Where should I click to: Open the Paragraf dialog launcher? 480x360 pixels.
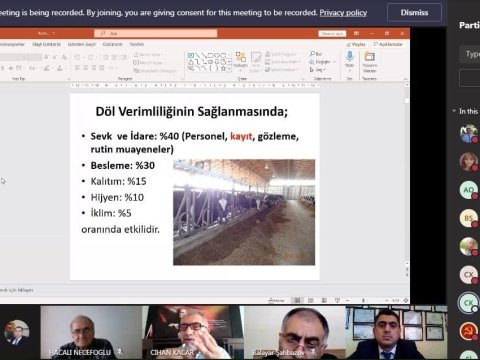(x=182, y=79)
